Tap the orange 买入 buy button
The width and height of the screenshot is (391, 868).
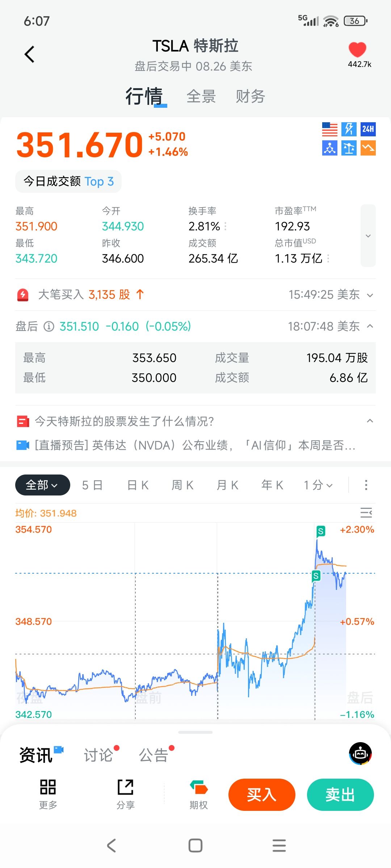[x=262, y=795]
